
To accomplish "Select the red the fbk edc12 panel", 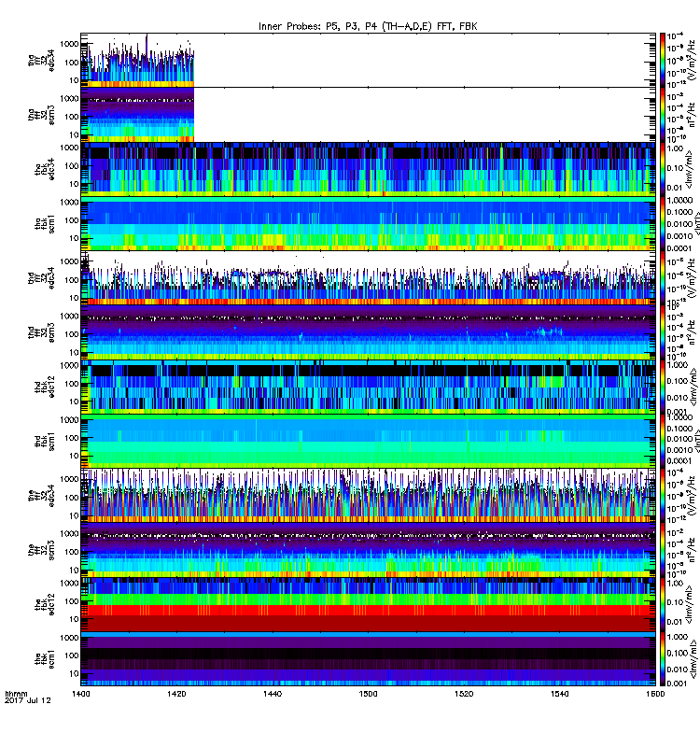I will (368, 605).
